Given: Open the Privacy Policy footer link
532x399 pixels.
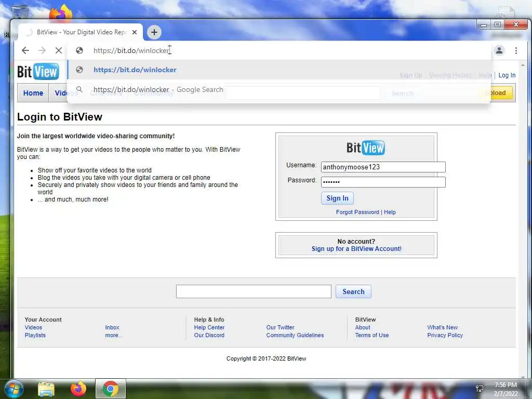Looking at the screenshot, I should (445, 335).
